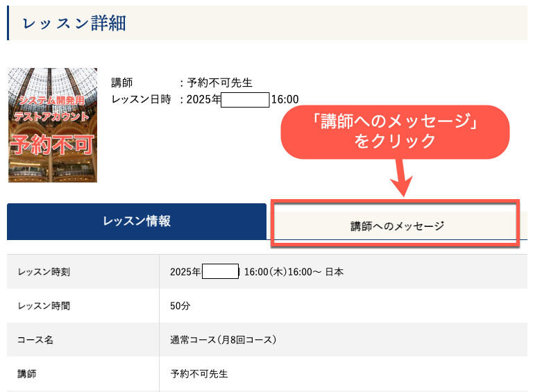533x392 pixels.
Task: Click the レッスン詳細 page heading
Action: [x=74, y=23]
